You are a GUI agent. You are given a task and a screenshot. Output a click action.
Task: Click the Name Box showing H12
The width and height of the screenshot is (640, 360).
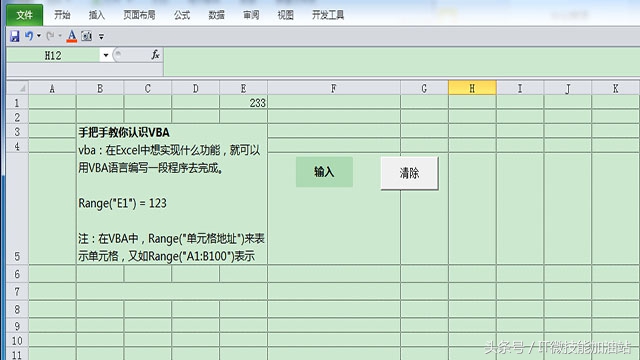click(53, 55)
